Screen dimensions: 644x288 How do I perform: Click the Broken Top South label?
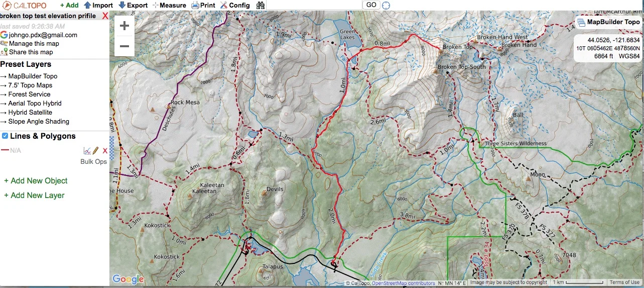(x=462, y=67)
